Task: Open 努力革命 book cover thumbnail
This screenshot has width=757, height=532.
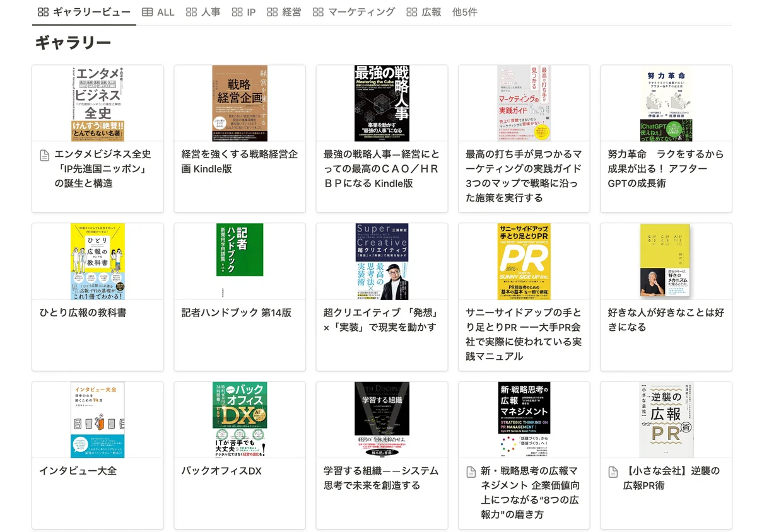Action: pos(666,103)
